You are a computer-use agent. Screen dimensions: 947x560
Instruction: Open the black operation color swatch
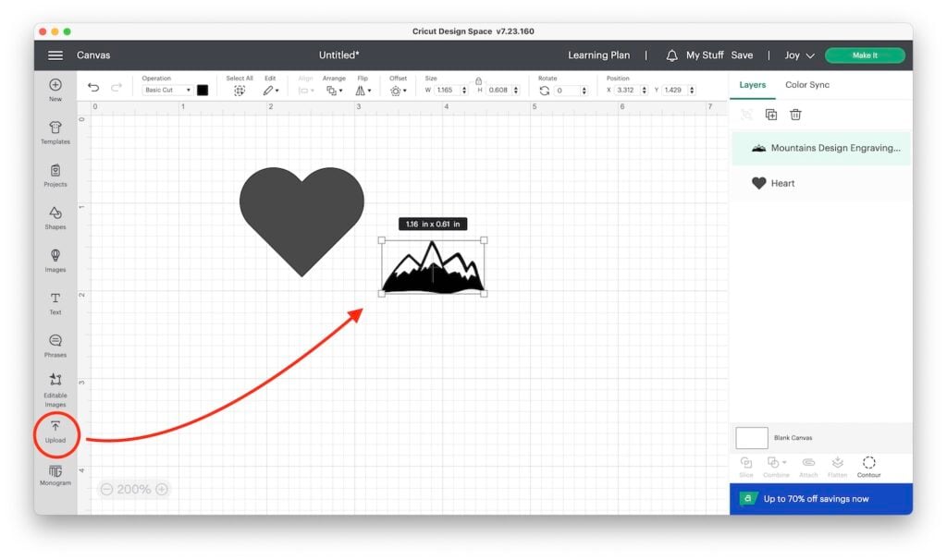click(203, 91)
